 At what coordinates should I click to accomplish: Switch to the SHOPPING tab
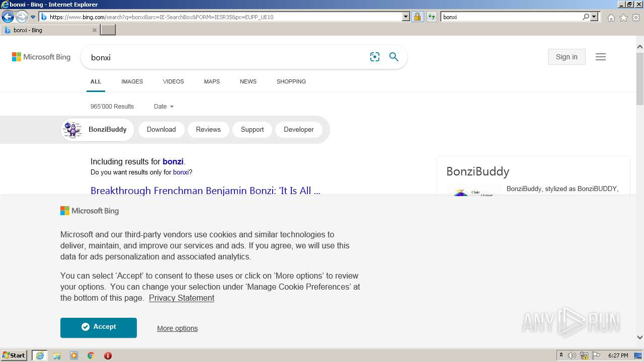coord(291,81)
